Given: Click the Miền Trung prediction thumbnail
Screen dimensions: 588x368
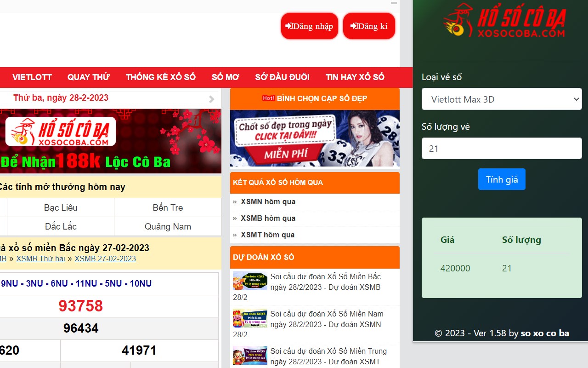Looking at the screenshot, I should tap(250, 355).
